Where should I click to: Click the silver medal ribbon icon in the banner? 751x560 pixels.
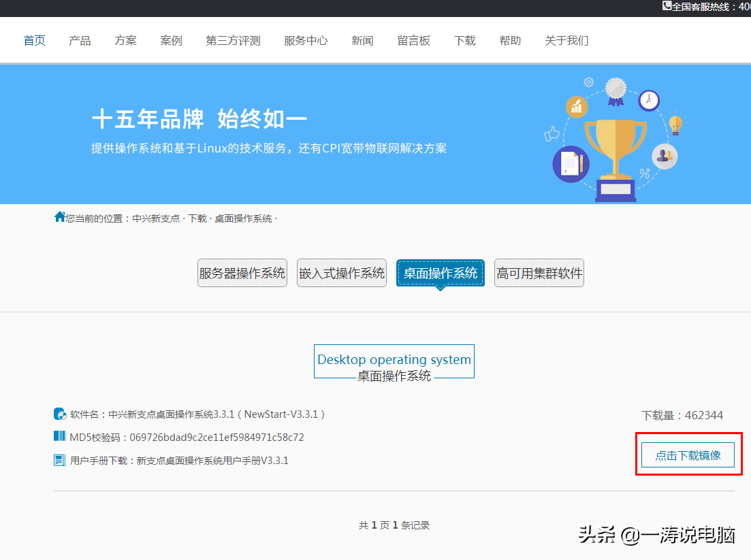pyautogui.click(x=616, y=92)
